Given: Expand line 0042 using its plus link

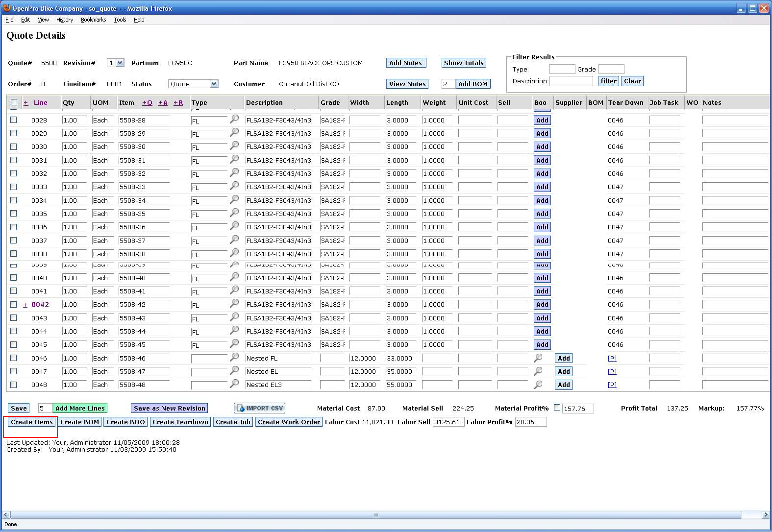Looking at the screenshot, I should [25, 305].
